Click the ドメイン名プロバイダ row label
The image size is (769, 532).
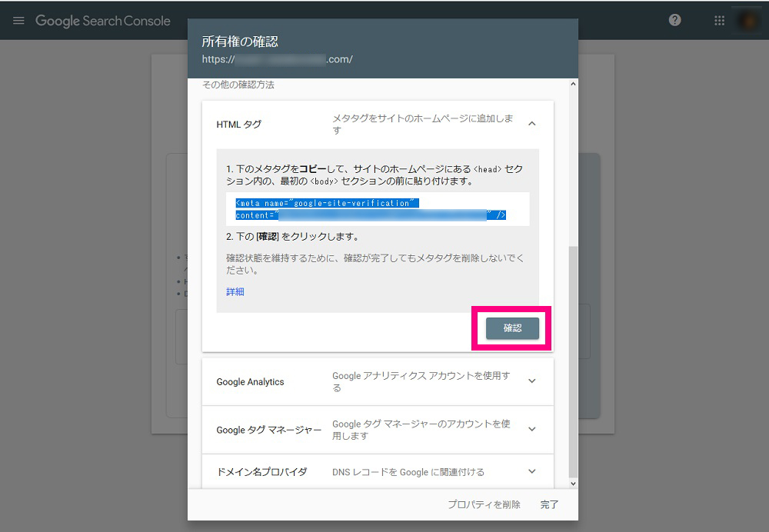click(262, 472)
